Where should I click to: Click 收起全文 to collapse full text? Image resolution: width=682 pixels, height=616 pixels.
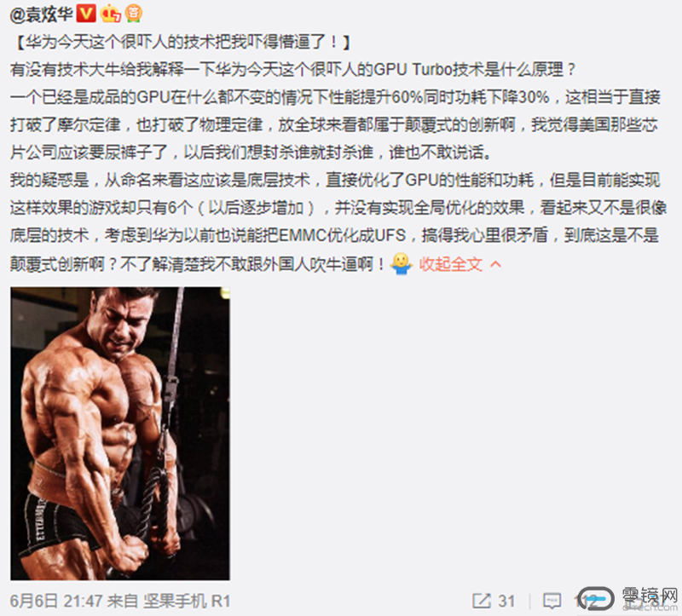point(451,264)
